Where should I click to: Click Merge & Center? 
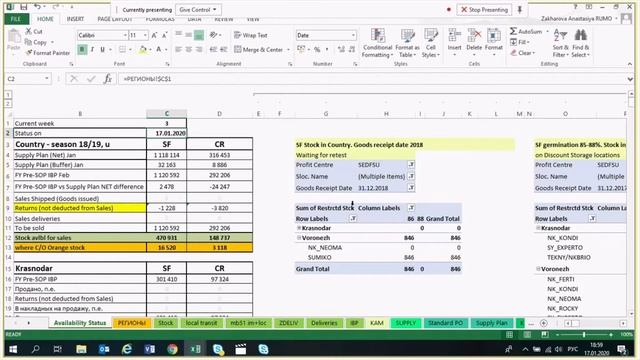[x=259, y=49]
